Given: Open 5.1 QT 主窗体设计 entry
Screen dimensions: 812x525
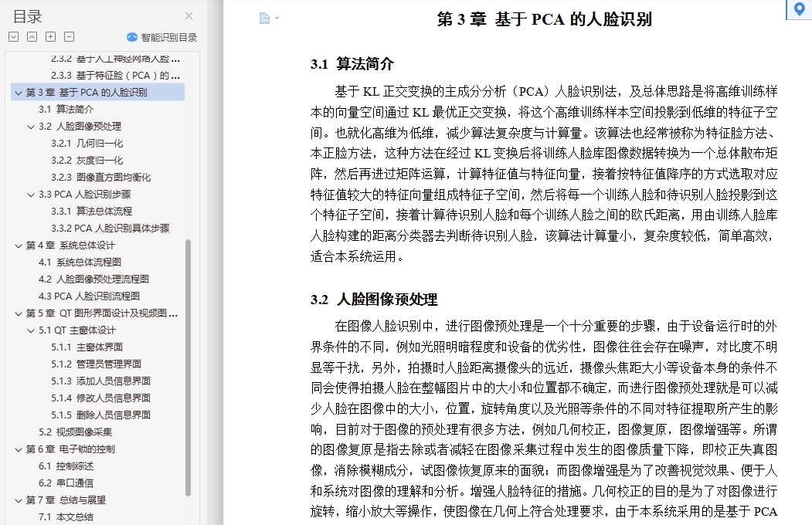Looking at the screenshot, I should coord(77,330).
